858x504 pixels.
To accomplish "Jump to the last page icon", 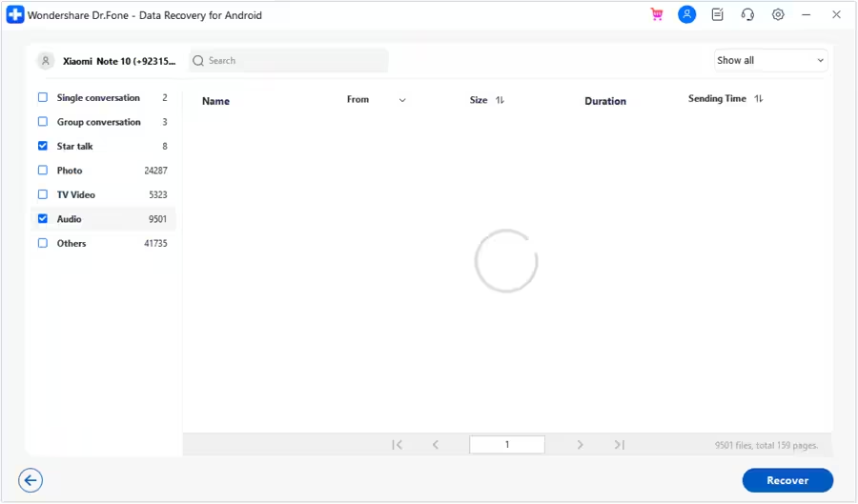I will pos(619,445).
